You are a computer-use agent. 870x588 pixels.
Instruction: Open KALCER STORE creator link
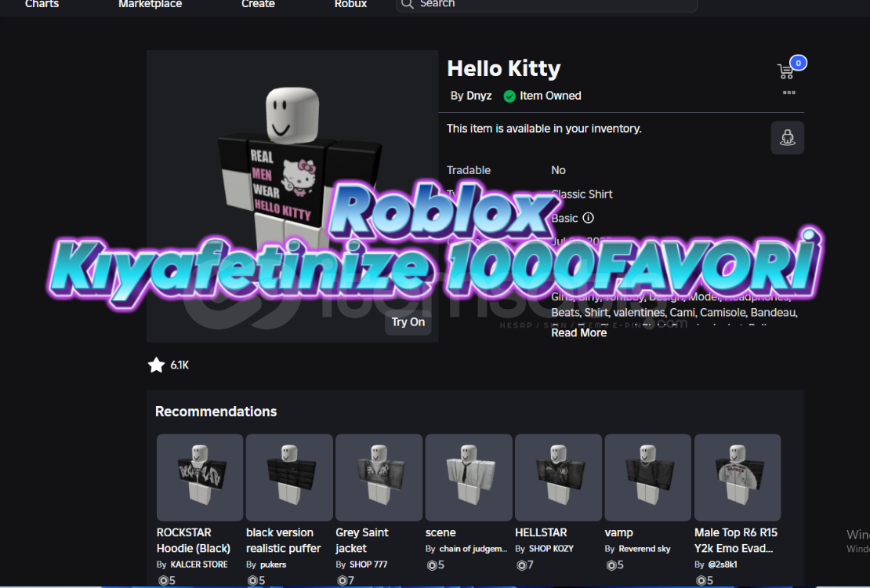(198, 564)
